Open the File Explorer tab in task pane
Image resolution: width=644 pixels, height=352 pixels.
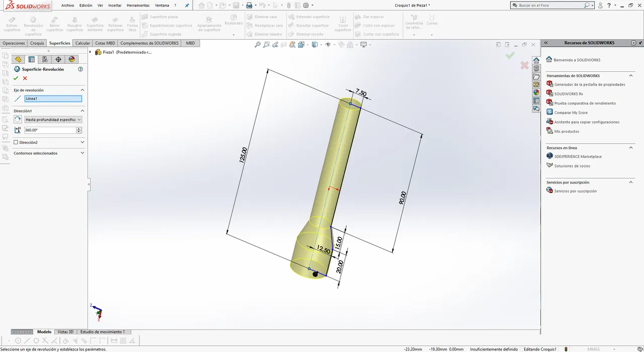pyautogui.click(x=536, y=76)
